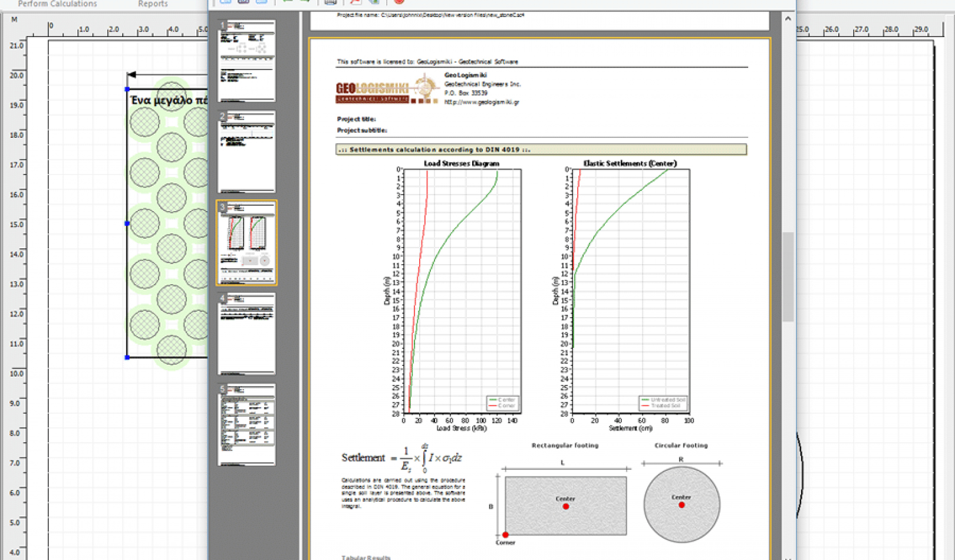Click the Settlements calculation DIN 4019 header bar
Image resolution: width=955 pixels, height=560 pixels.
pos(541,150)
